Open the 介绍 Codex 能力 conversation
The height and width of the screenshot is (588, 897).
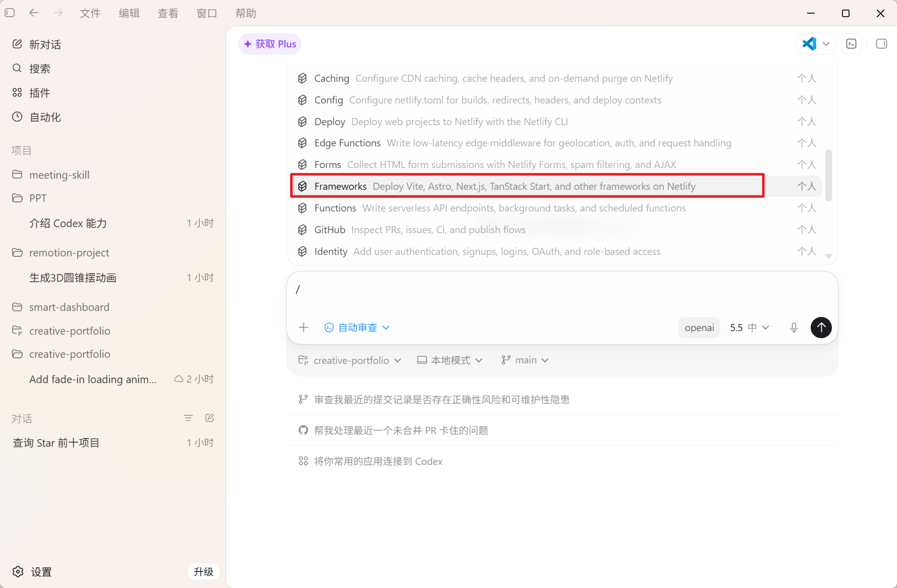pos(112,223)
